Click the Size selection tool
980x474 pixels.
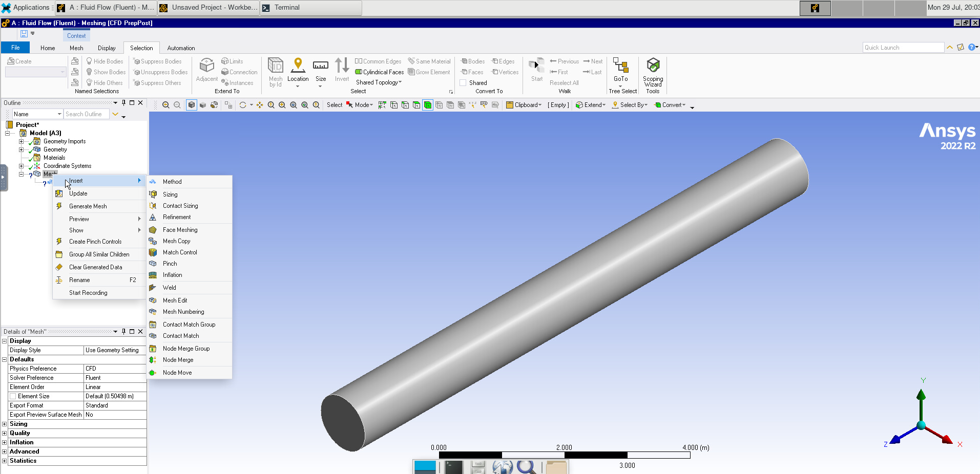pos(321,72)
